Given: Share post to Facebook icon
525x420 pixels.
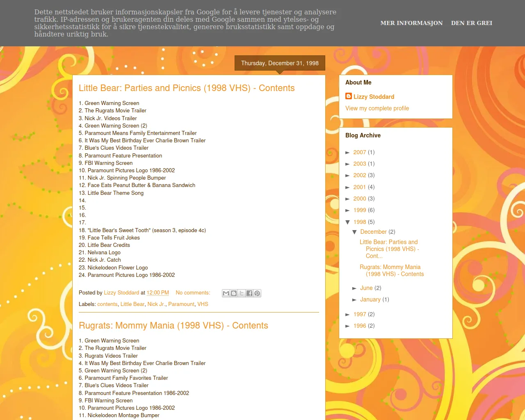Looking at the screenshot, I should pos(249,293).
